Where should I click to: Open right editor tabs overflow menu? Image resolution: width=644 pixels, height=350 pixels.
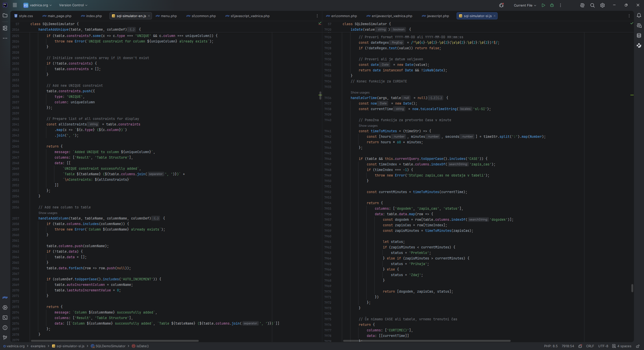[x=629, y=16]
